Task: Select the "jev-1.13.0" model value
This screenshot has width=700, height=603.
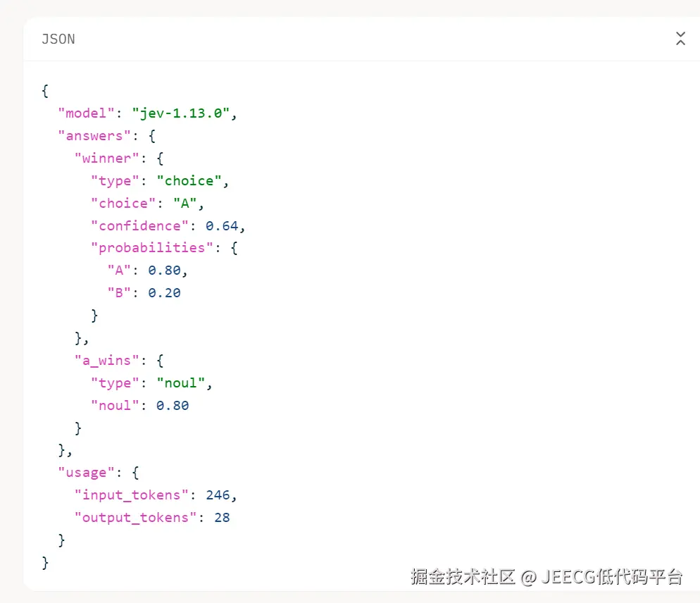Action: pos(181,113)
